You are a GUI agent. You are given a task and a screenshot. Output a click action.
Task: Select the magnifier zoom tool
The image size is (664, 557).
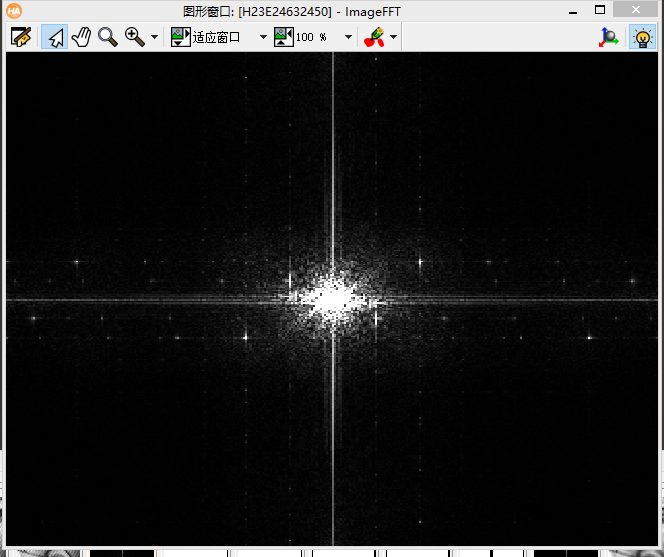click(x=108, y=37)
